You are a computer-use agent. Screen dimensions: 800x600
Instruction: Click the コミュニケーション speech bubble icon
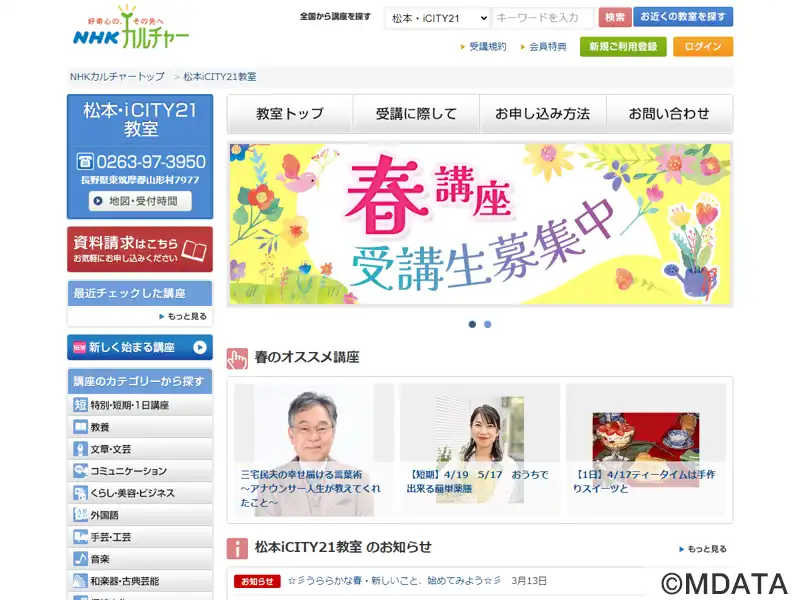tap(80, 471)
